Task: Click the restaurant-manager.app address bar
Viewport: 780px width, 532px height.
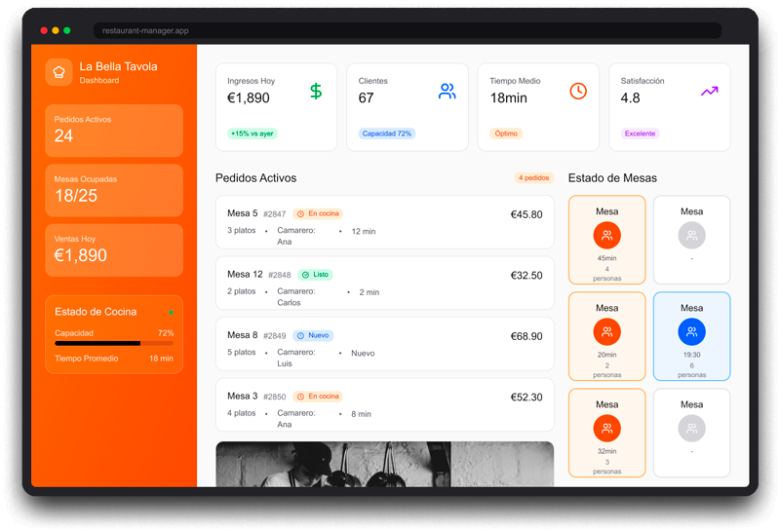Action: tap(408, 30)
